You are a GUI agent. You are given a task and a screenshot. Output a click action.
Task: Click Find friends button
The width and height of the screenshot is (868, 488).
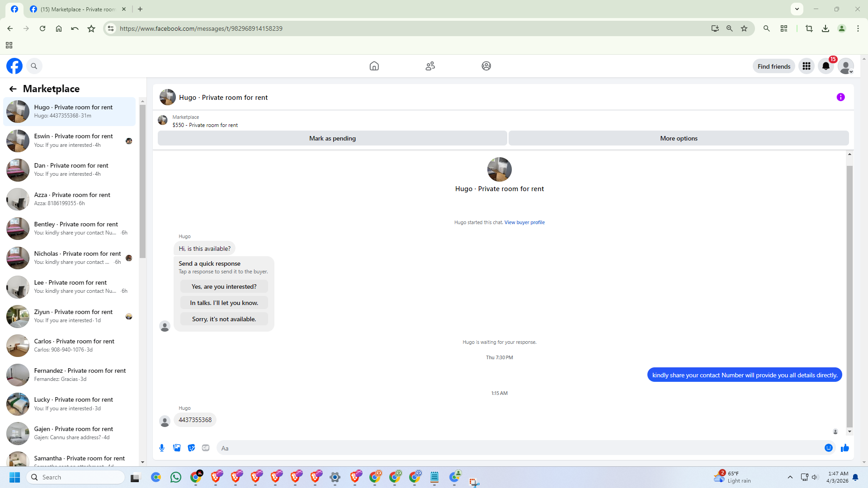pyautogui.click(x=774, y=66)
